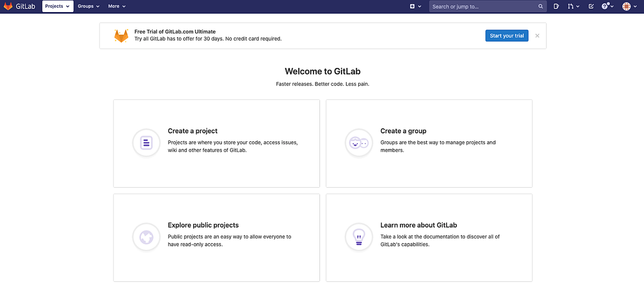Open the Groups dropdown menu
This screenshot has height=308, width=644.
[x=89, y=6]
